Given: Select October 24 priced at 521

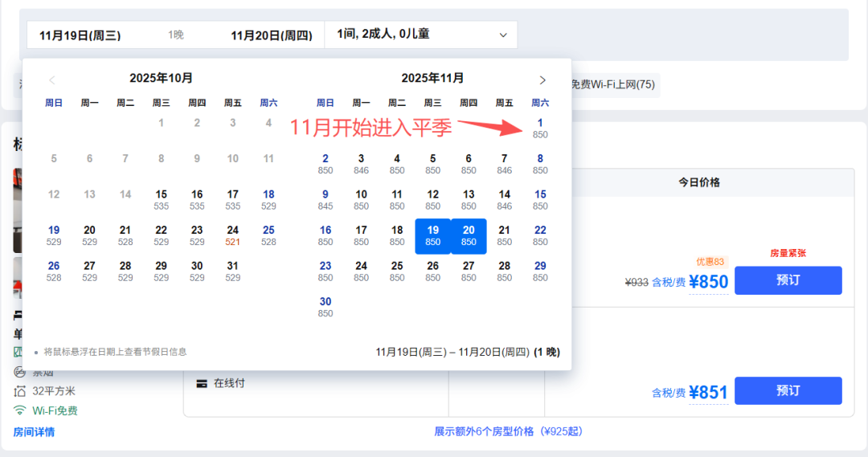Looking at the screenshot, I should point(233,235).
